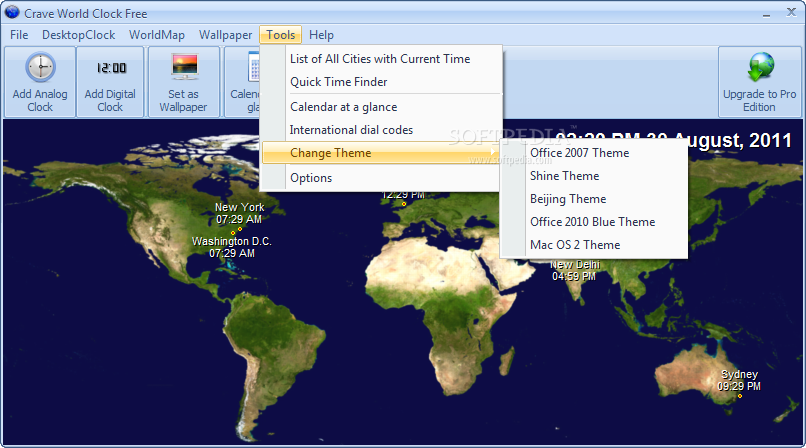Click the Add Analog Clock toolbar icon
The image size is (806, 448).
(40, 68)
